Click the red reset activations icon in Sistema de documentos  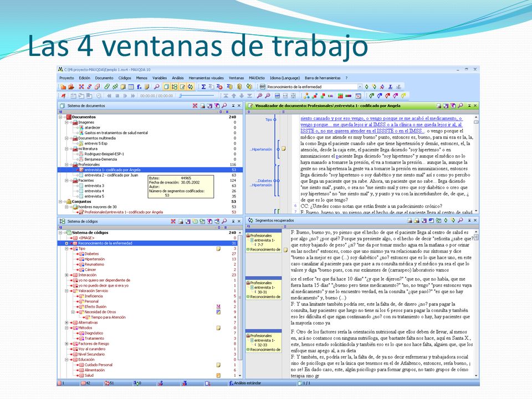pyautogui.click(x=195, y=106)
